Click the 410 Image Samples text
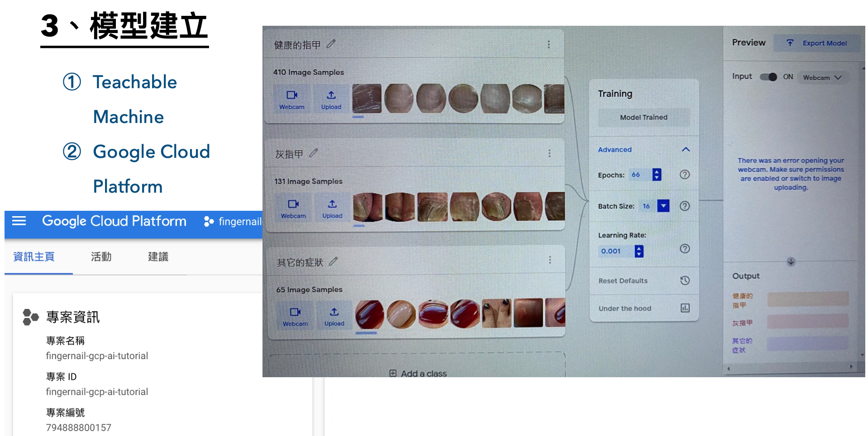 309,72
